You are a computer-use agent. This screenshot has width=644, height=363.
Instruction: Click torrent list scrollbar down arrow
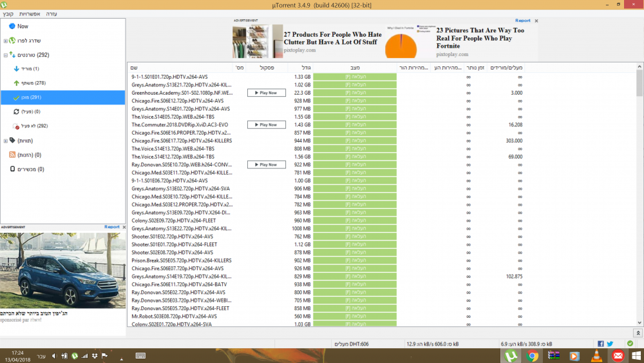[x=639, y=323]
